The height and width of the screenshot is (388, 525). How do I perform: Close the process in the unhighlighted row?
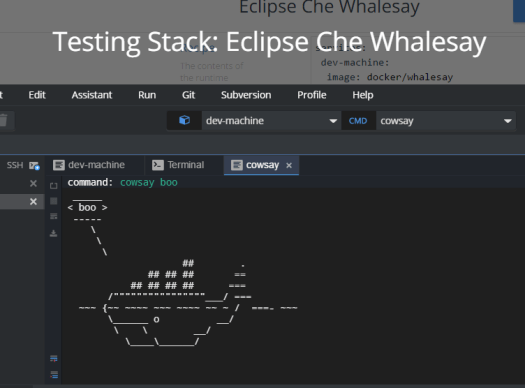click(33, 183)
